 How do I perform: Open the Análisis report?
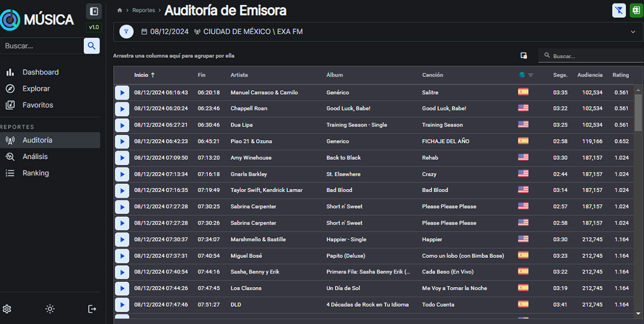[x=35, y=156]
